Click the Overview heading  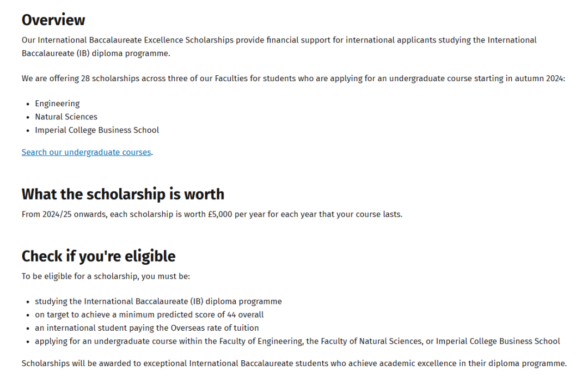[53, 20]
